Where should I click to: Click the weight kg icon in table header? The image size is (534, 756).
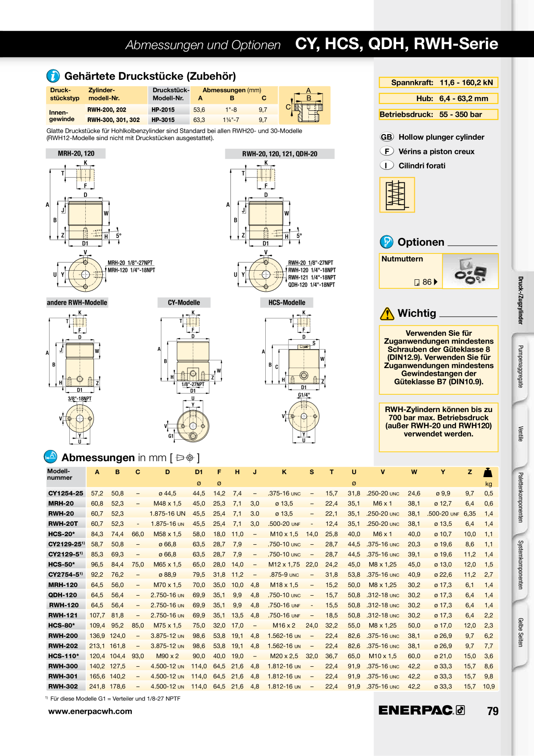click(x=488, y=472)
